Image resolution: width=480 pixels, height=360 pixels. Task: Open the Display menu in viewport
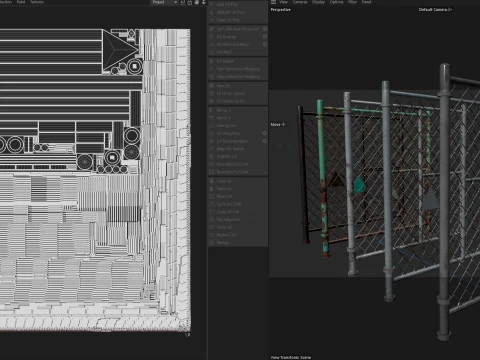(x=318, y=2)
